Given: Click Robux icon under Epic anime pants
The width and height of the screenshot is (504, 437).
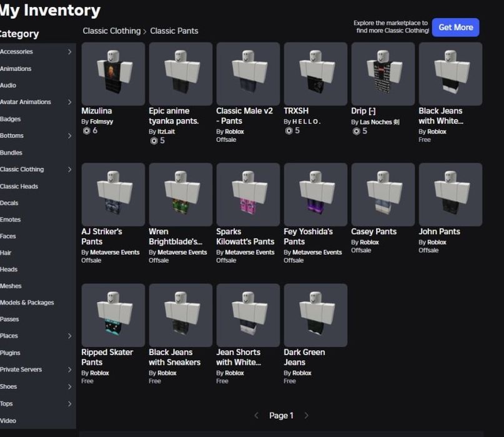Looking at the screenshot, I should point(154,140).
